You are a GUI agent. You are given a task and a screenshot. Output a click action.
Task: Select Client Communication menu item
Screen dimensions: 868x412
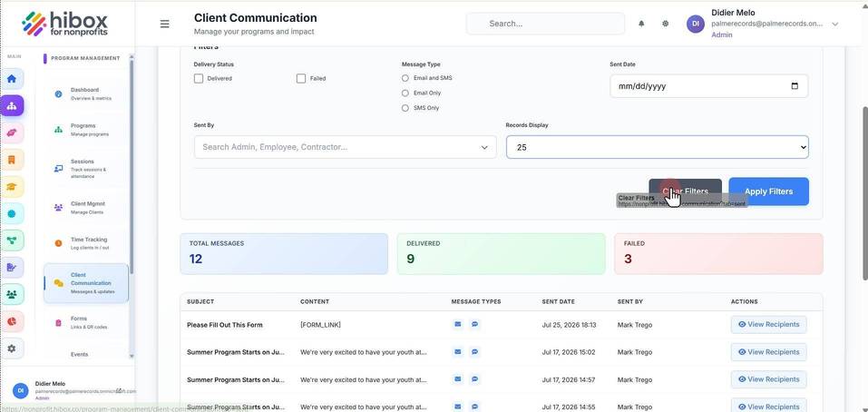click(x=86, y=283)
